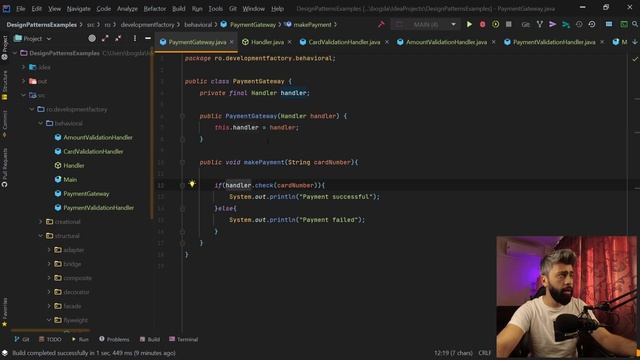The image size is (640, 360).
Task: Open the Terminal tool window button
Action: pos(184,339)
